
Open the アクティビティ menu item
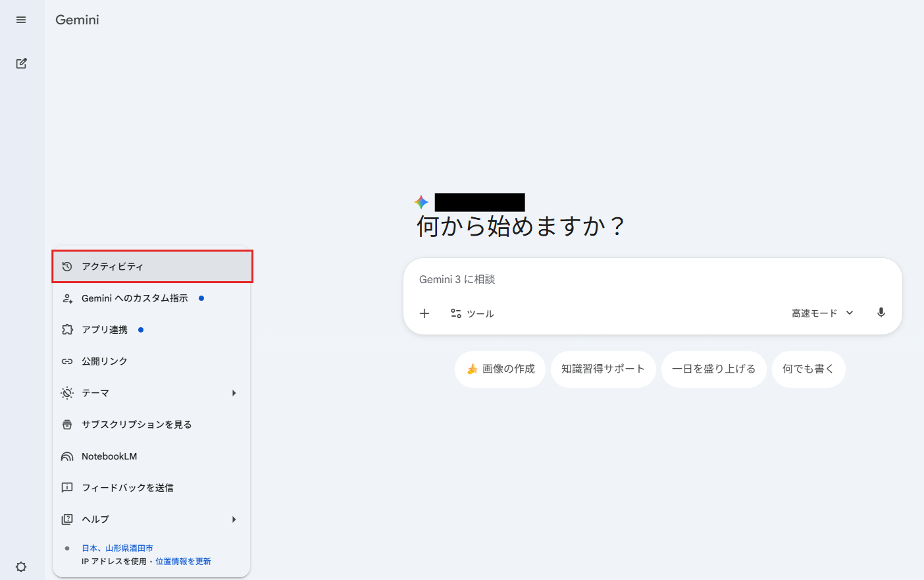152,267
